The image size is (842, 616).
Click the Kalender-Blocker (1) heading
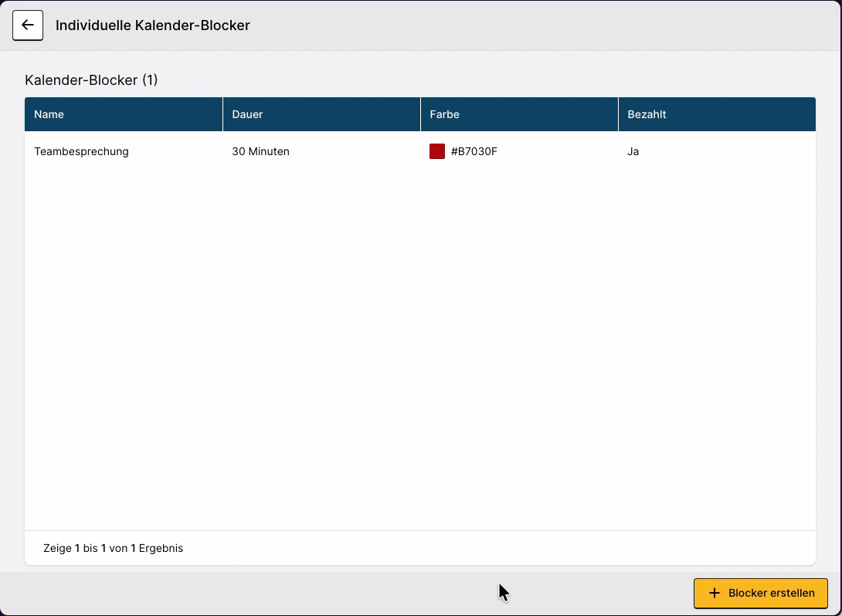click(x=91, y=80)
